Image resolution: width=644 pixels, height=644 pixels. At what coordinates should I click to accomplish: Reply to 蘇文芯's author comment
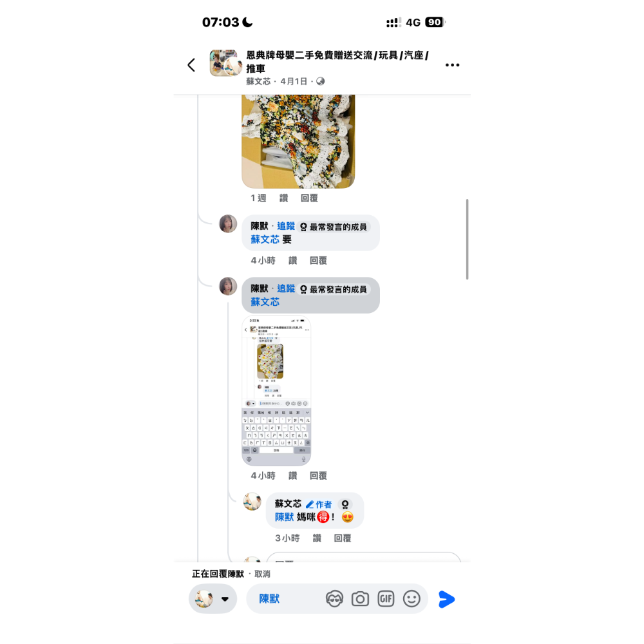pos(343,538)
